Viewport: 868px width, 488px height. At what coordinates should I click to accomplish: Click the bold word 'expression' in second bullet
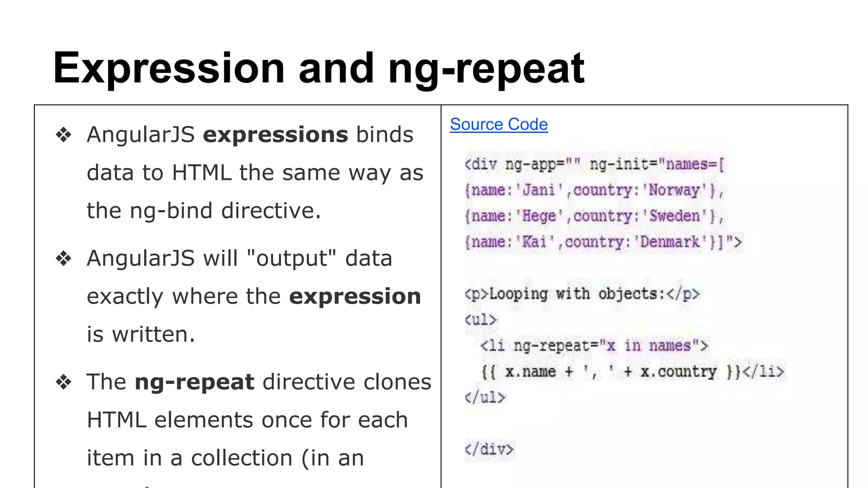(355, 297)
